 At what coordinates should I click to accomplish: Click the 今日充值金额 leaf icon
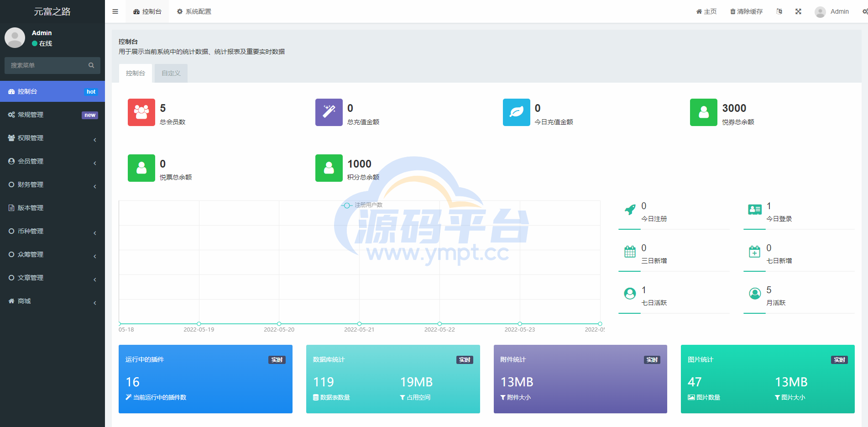coord(517,112)
